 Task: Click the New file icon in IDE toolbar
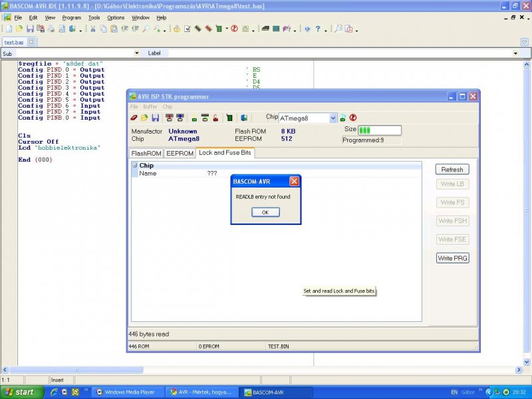click(x=9, y=29)
